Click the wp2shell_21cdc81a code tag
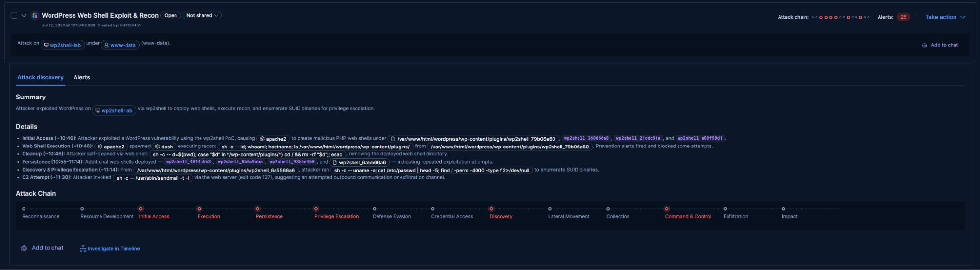Image resolution: width=980 pixels, height=270 pixels. coord(638,138)
